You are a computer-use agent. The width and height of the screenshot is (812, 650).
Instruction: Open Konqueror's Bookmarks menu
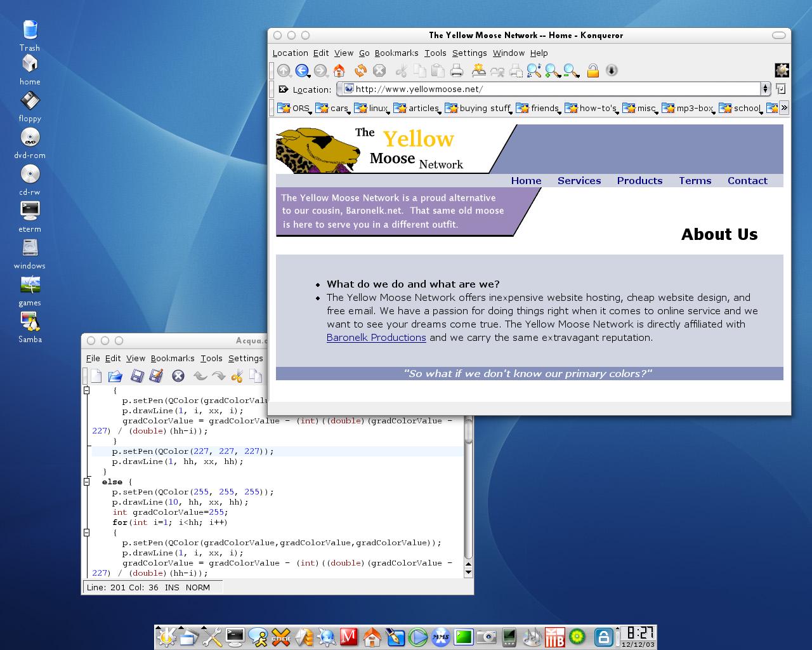[x=396, y=53]
